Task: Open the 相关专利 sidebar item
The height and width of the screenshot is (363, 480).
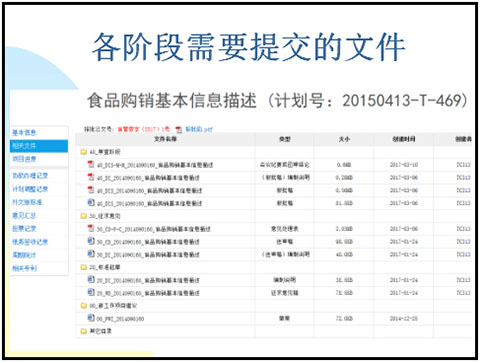Action: pos(24,268)
